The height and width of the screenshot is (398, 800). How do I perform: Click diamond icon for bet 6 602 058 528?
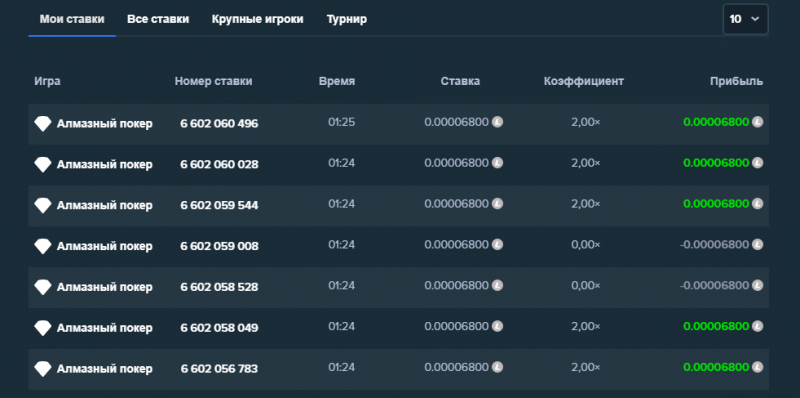click(x=43, y=287)
